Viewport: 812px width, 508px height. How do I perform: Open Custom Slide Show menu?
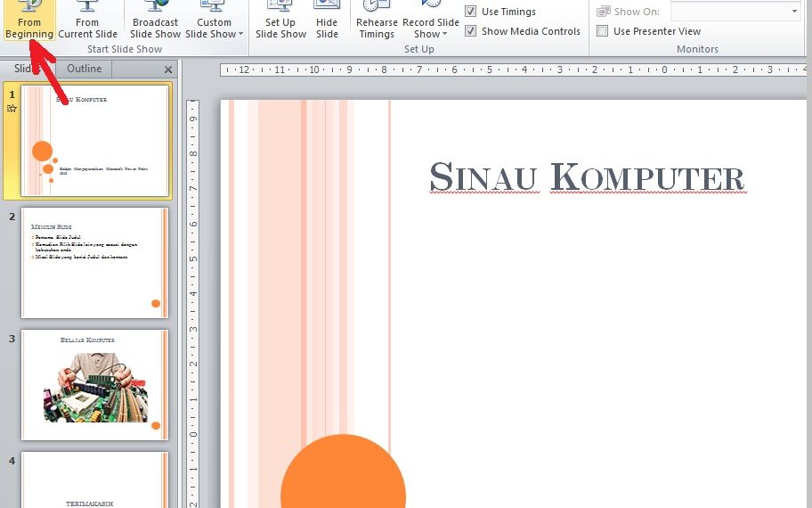pyautogui.click(x=215, y=27)
